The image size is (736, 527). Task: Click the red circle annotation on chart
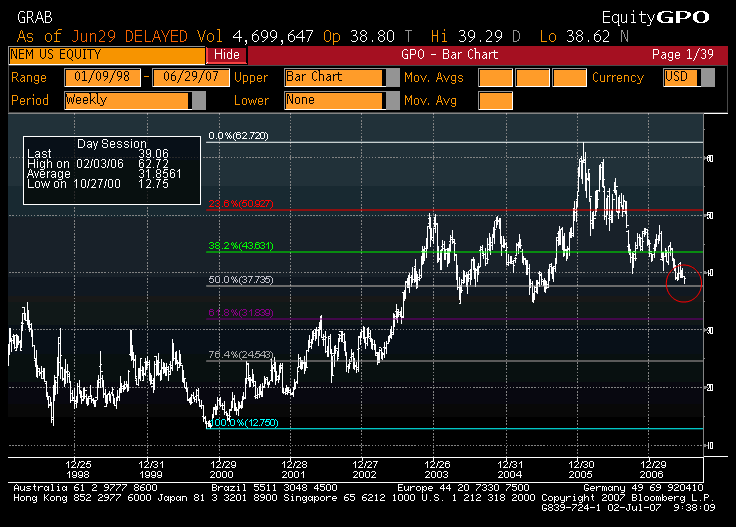click(x=684, y=283)
